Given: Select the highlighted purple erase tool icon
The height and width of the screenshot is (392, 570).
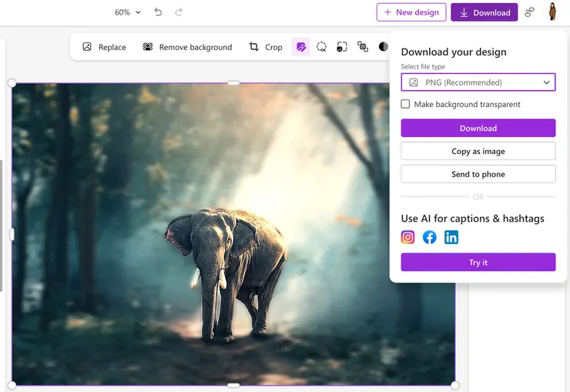Looking at the screenshot, I should click(x=301, y=47).
